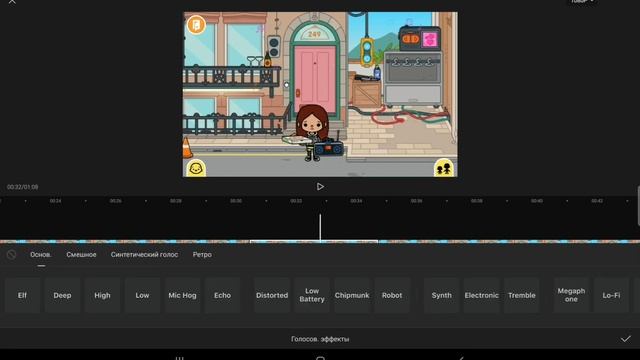Click the Голосов. эффекты panel title
The width and height of the screenshot is (640, 360).
click(x=320, y=339)
